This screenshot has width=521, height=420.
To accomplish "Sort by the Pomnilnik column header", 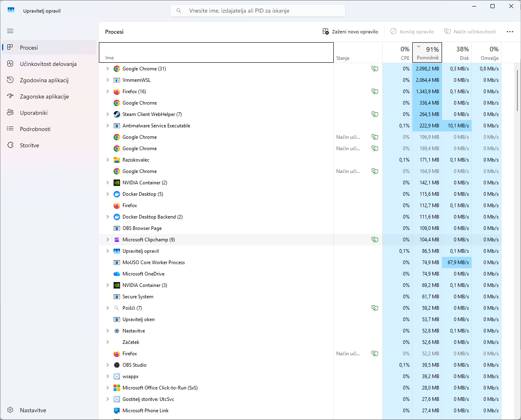I will (427, 52).
